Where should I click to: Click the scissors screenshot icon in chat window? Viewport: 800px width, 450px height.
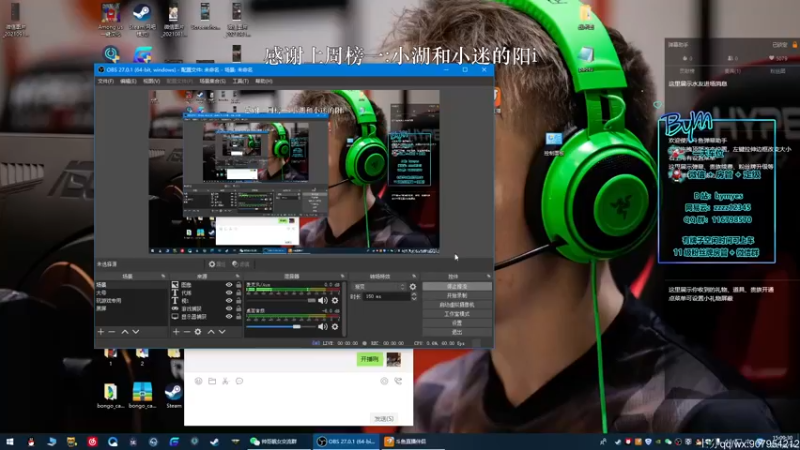pyautogui.click(x=226, y=381)
